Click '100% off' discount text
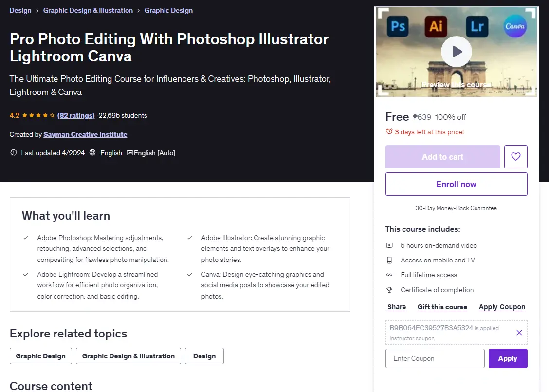 pyautogui.click(x=450, y=117)
